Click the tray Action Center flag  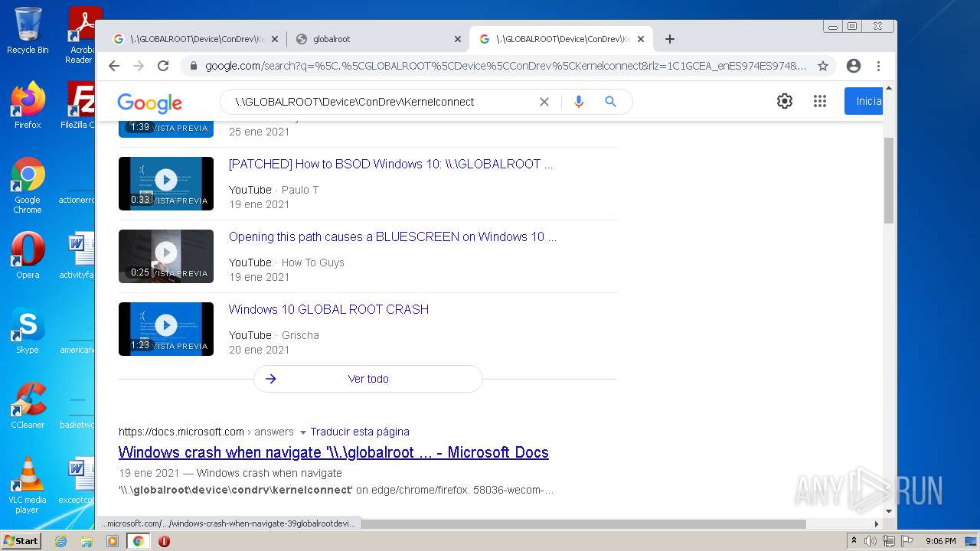point(907,541)
